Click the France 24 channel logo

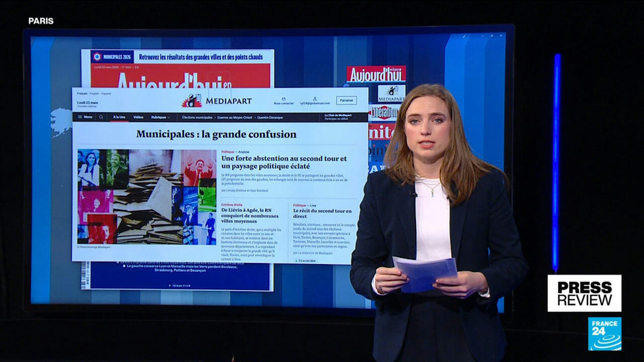pos(604,334)
